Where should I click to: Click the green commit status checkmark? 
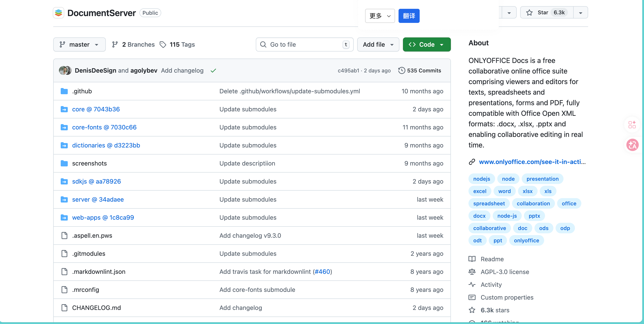point(213,71)
